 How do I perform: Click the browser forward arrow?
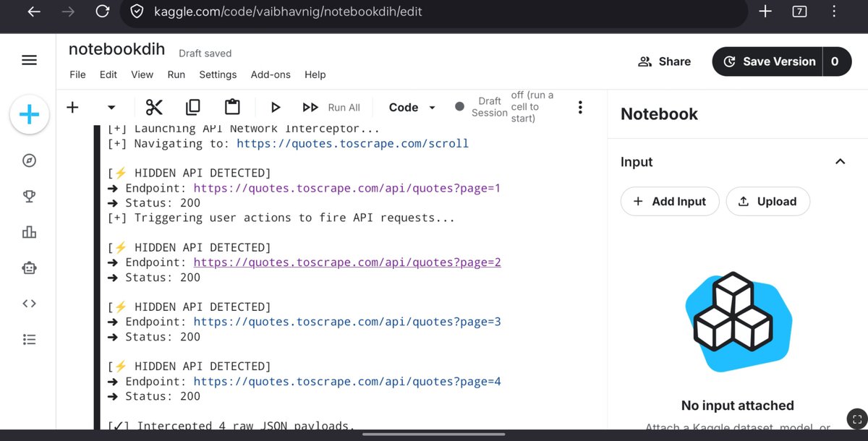tap(68, 12)
